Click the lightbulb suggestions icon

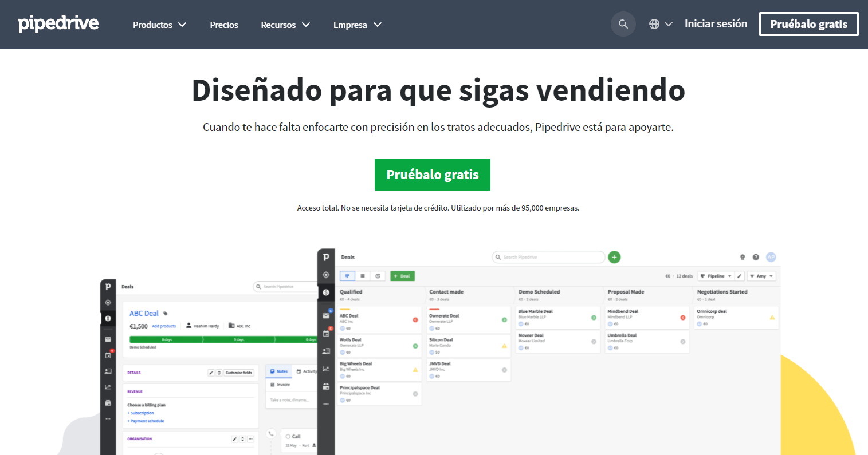coord(742,257)
